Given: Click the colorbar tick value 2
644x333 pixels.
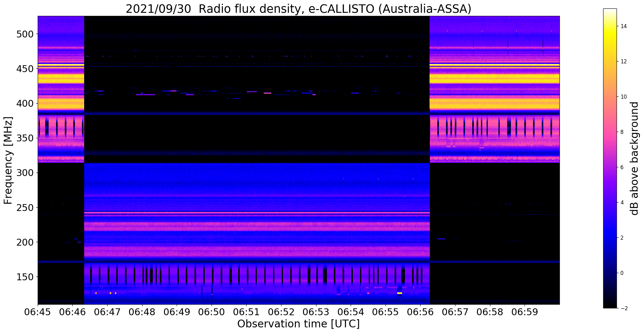Looking at the screenshot, I should (x=622, y=238).
